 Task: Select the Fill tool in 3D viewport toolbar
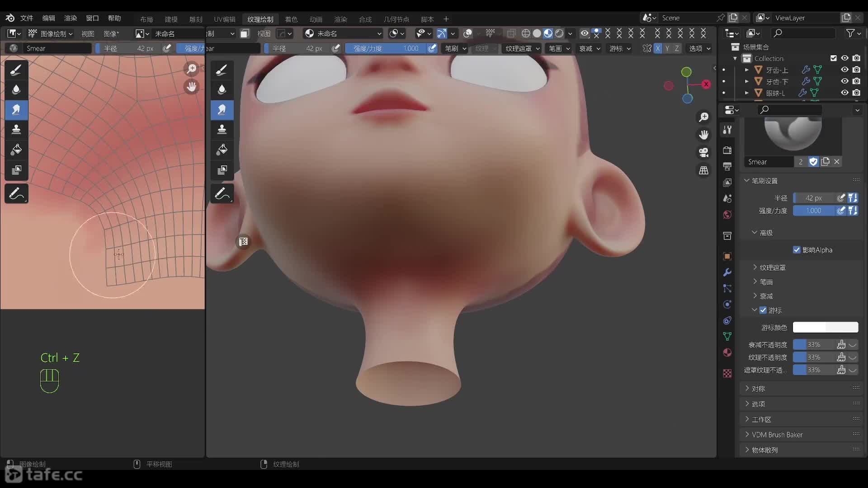pyautogui.click(x=222, y=150)
